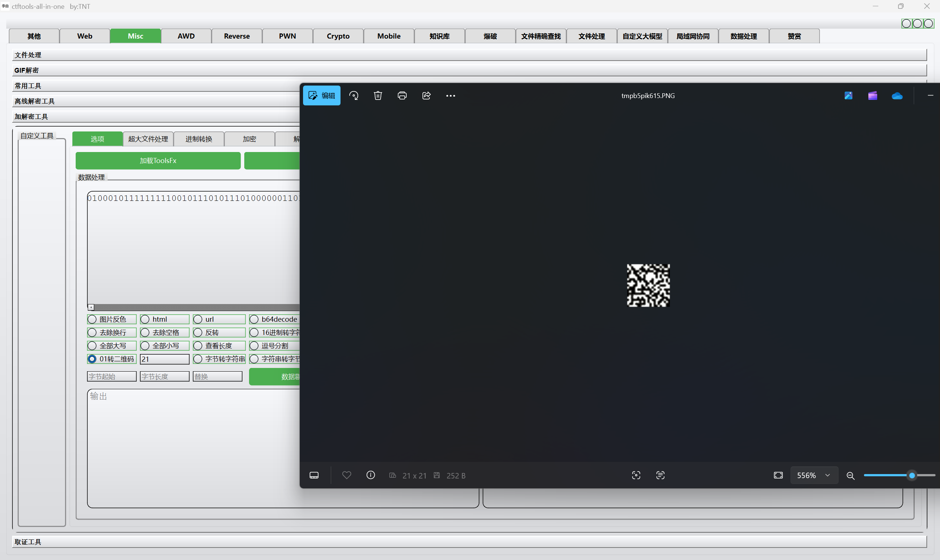The height and width of the screenshot is (560, 940).
Task: Select the 反转 radio option
Action: tap(219, 332)
